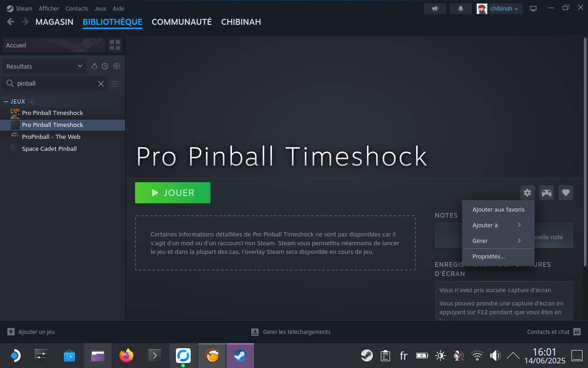Select first Pro Pinball Timeshock with artwork
This screenshot has width=588, height=368.
(62, 113)
